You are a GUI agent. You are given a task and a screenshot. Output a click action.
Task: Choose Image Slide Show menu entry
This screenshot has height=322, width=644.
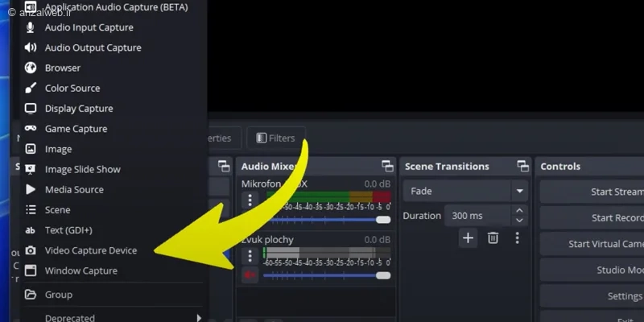(x=82, y=169)
